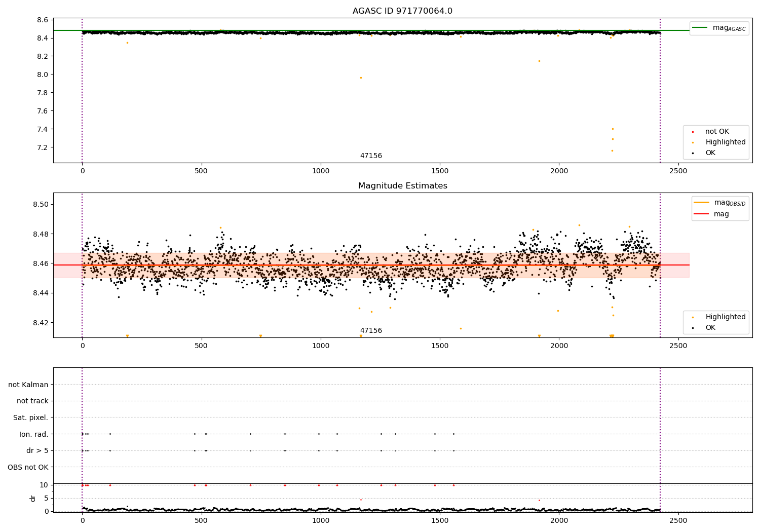Click the 10 tick on the dr axis

(x=44, y=485)
